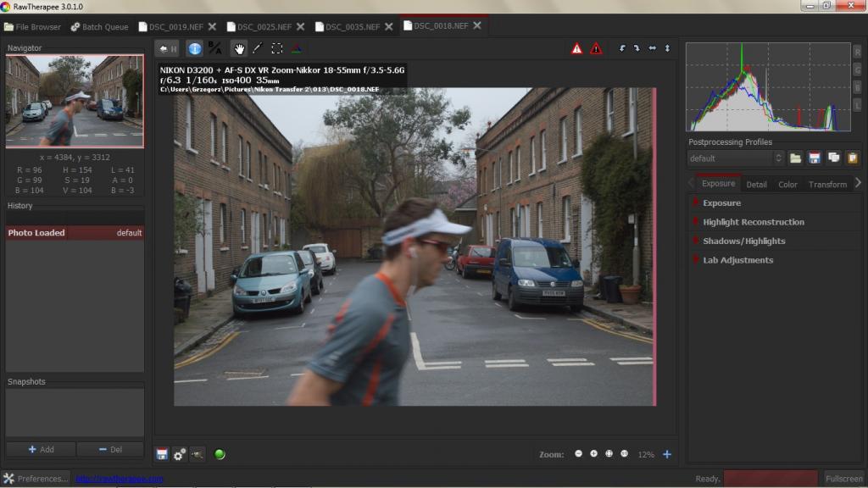868x488 pixels.
Task: Send image to processing queue gears icon
Action: [179, 454]
